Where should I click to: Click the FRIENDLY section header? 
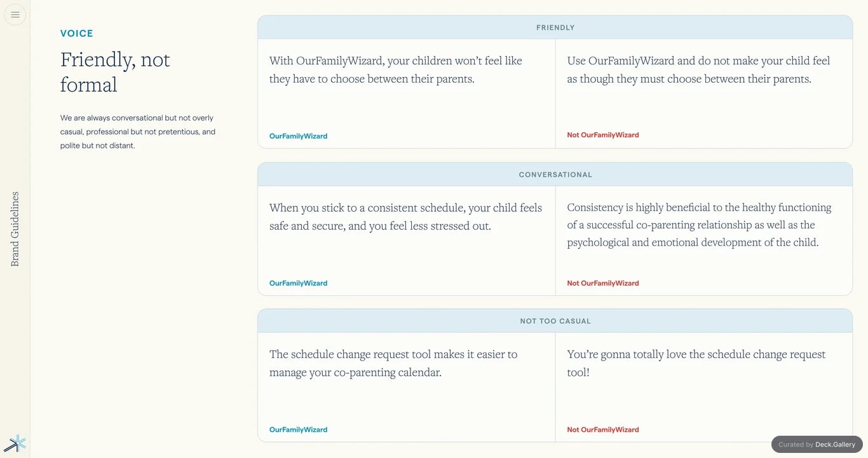click(555, 27)
